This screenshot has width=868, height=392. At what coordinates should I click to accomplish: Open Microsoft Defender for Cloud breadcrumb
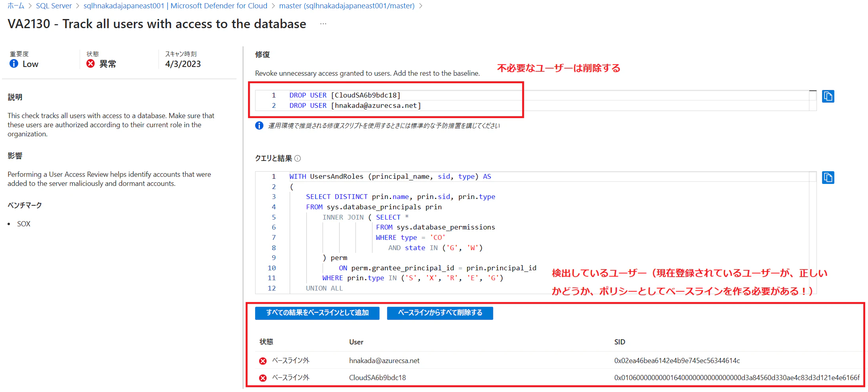point(176,6)
